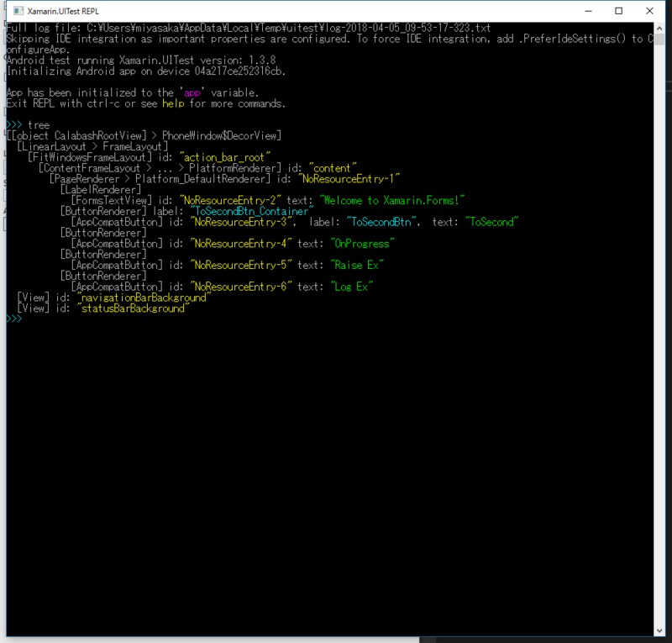672x643 pixels.
Task: Click the empty prompt on last line
Action: (13, 319)
